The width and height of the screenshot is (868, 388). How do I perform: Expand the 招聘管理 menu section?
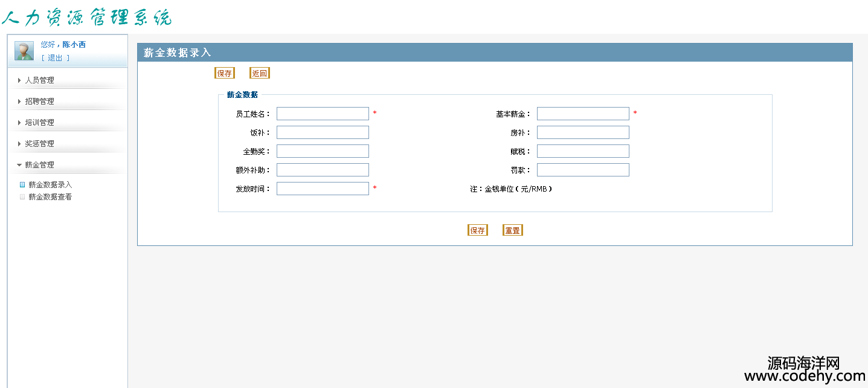click(x=39, y=102)
